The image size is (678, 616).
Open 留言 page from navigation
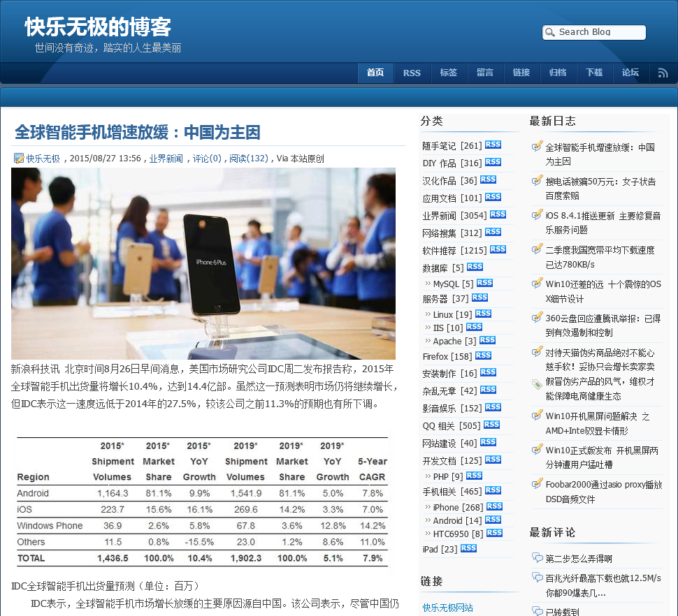pos(484,73)
